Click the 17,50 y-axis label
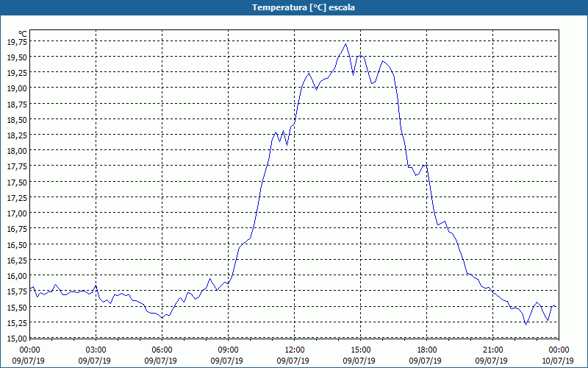588x368 pixels. point(17,182)
